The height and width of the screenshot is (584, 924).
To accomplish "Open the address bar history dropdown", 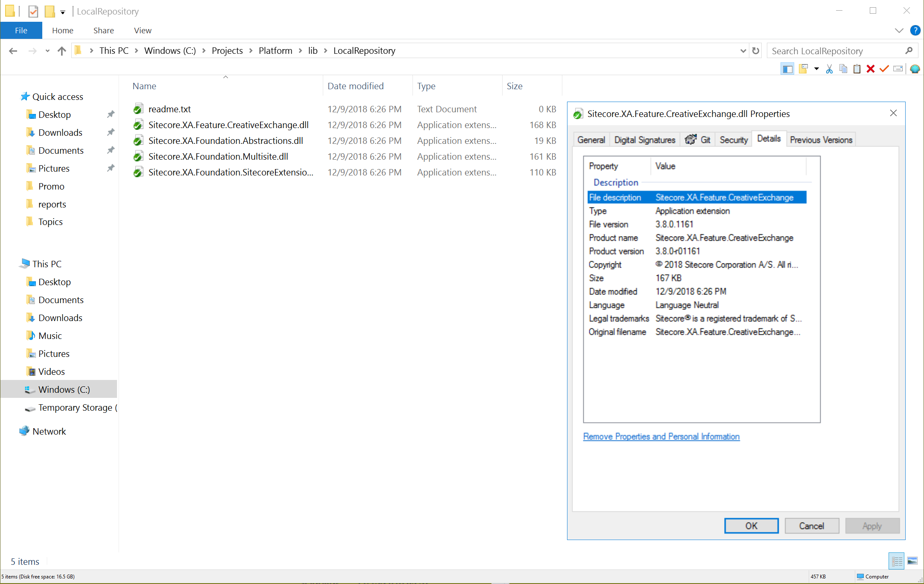I will point(743,51).
